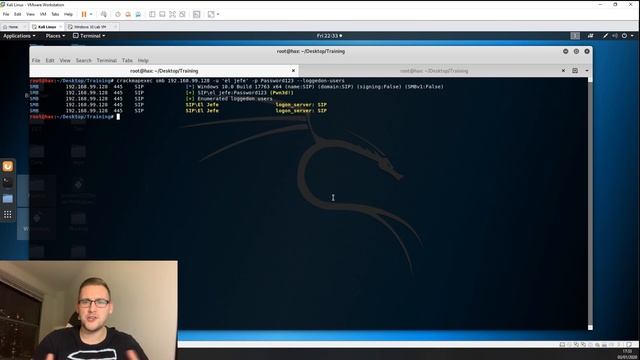Open Files folder icon in Kali dock
Image resolution: width=640 pixels, height=360 pixels.
click(x=8, y=199)
